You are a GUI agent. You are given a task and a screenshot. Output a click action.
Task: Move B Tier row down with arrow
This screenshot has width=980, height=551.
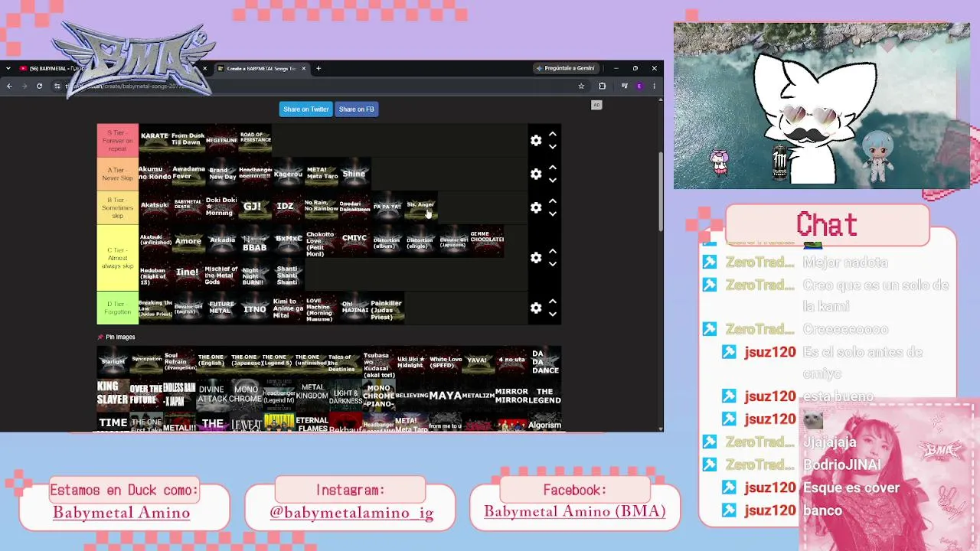552,214
